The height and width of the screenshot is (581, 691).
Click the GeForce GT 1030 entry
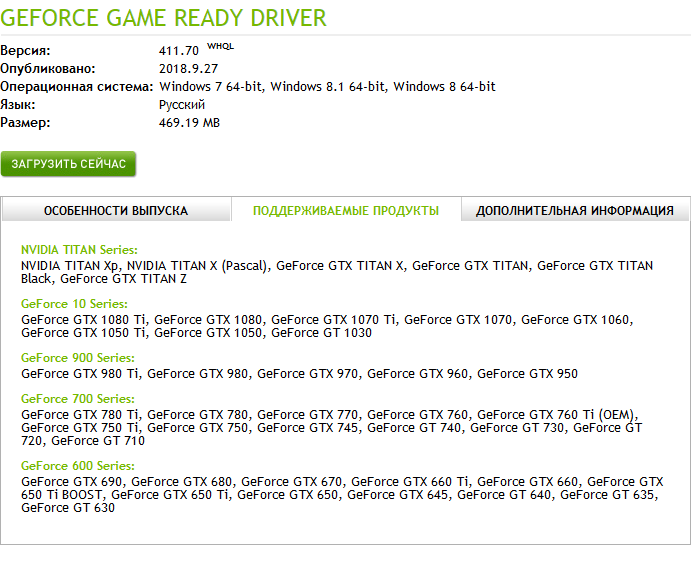321,333
